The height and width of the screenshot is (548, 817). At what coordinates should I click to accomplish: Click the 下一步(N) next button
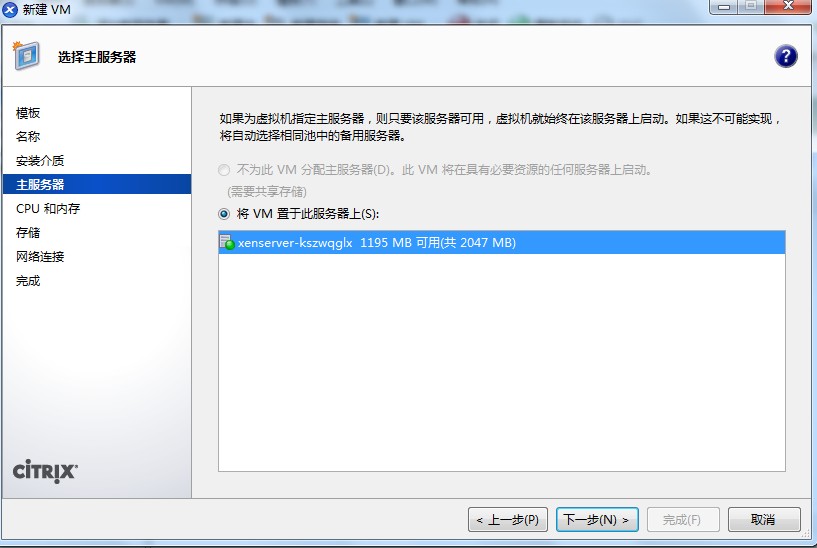(x=597, y=519)
